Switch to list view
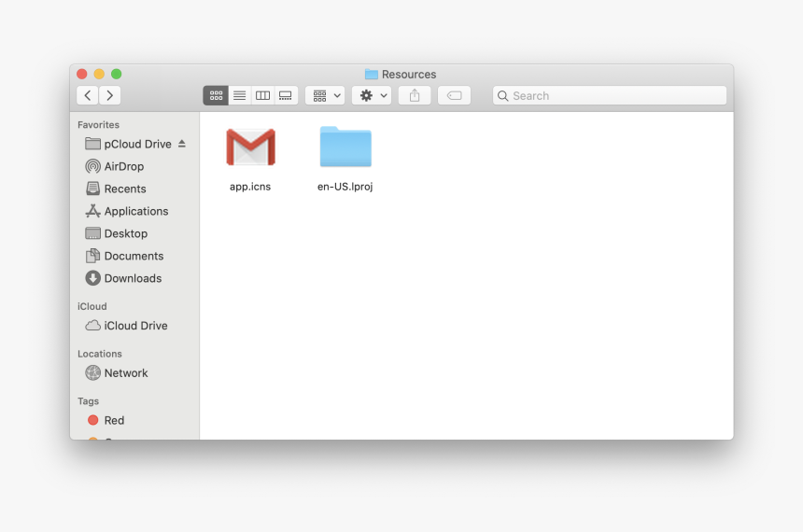 [x=239, y=95]
